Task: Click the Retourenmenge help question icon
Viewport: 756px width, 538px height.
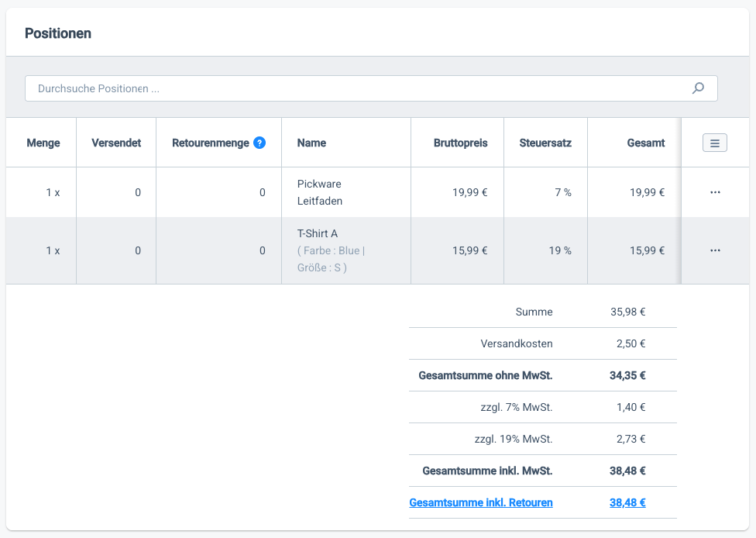Action: pos(259,143)
